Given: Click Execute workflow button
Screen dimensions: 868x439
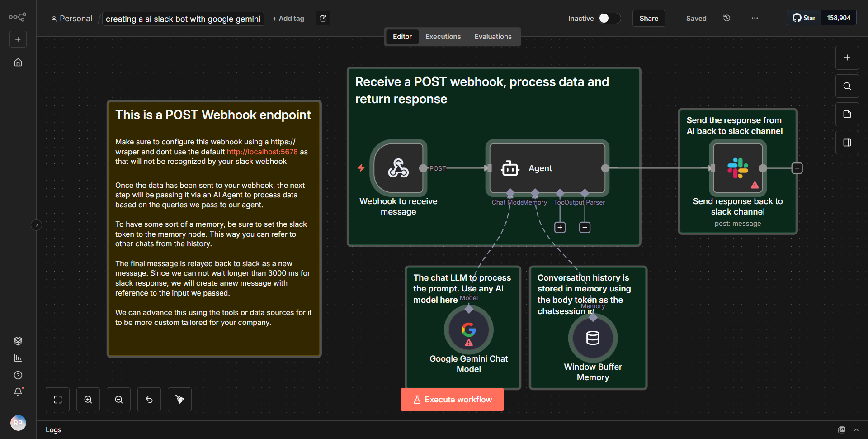Looking at the screenshot, I should pyautogui.click(x=453, y=400).
